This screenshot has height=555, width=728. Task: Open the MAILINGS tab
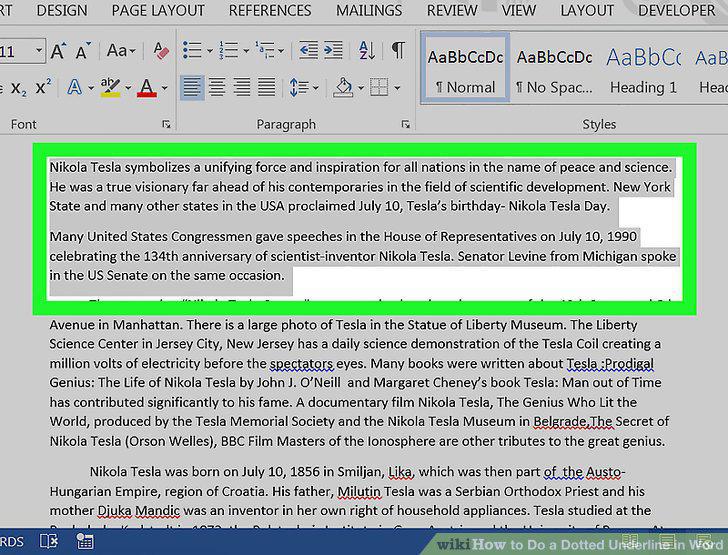[369, 10]
